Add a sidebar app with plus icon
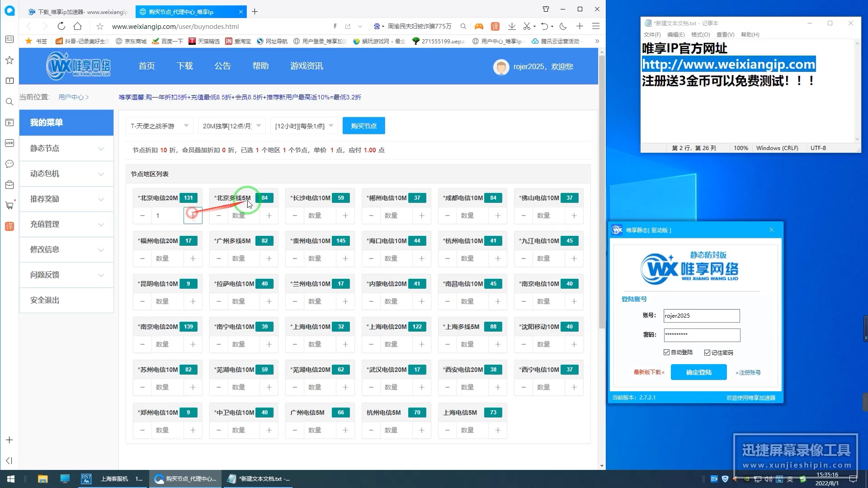Screen dimensions: 868x488 pos(9,440)
